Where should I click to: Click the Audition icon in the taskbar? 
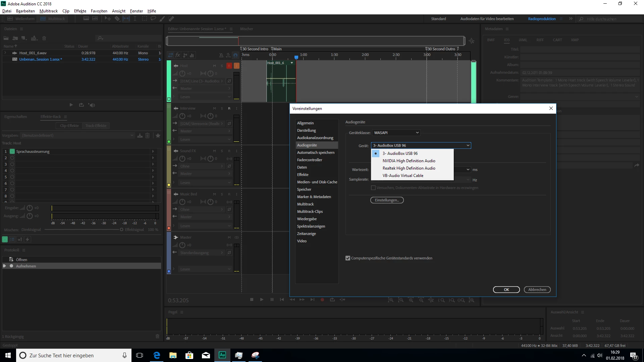(x=222, y=355)
